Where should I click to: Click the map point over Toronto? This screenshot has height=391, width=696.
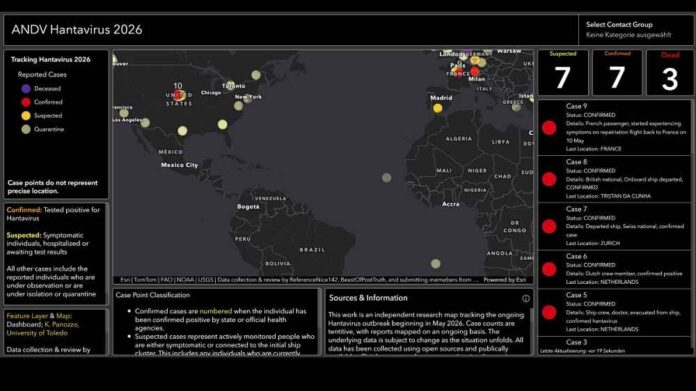(230, 85)
